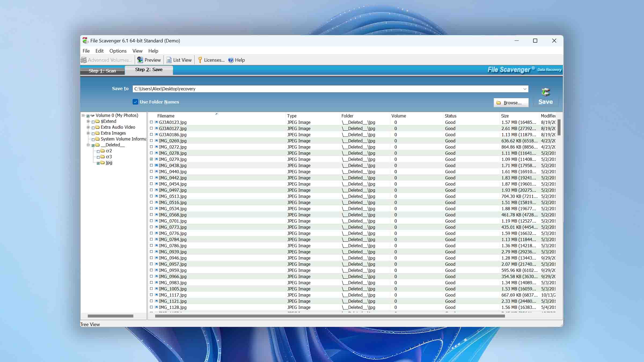The image size is (644, 362).
Task: Click image file icon of GJ3A0123.jpg
Action: coord(156,122)
